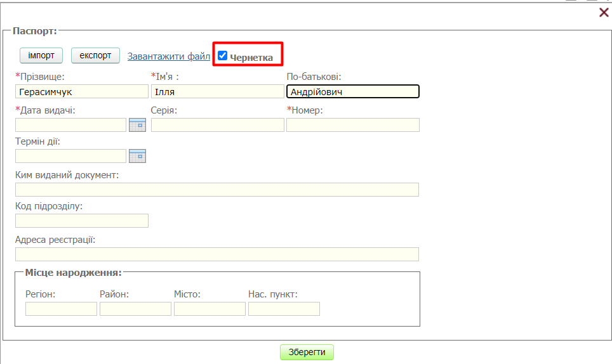Click the Номер input field

[x=353, y=125]
